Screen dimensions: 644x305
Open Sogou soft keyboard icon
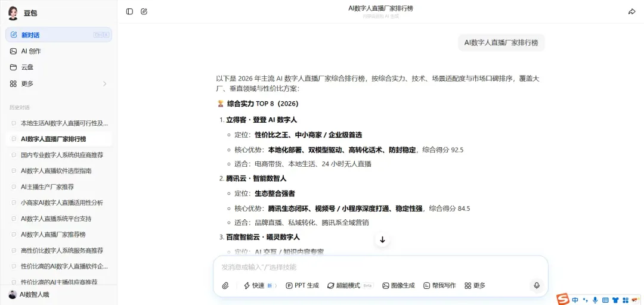[605, 300]
